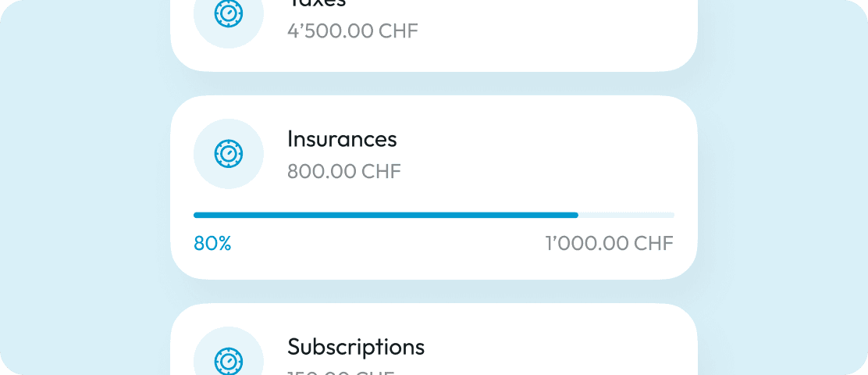Click the 4'500.00 CHF Taxes amount
868x375 pixels.
353,31
